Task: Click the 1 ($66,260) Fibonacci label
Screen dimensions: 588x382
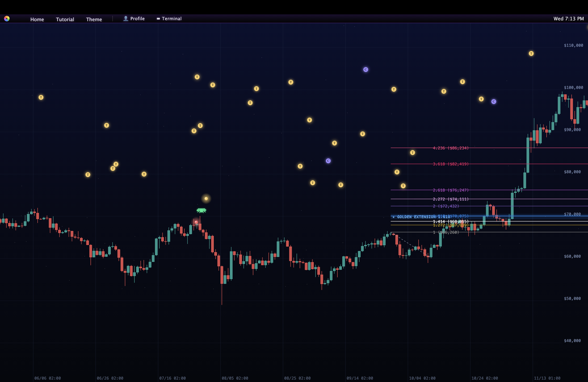Action: 446,232
